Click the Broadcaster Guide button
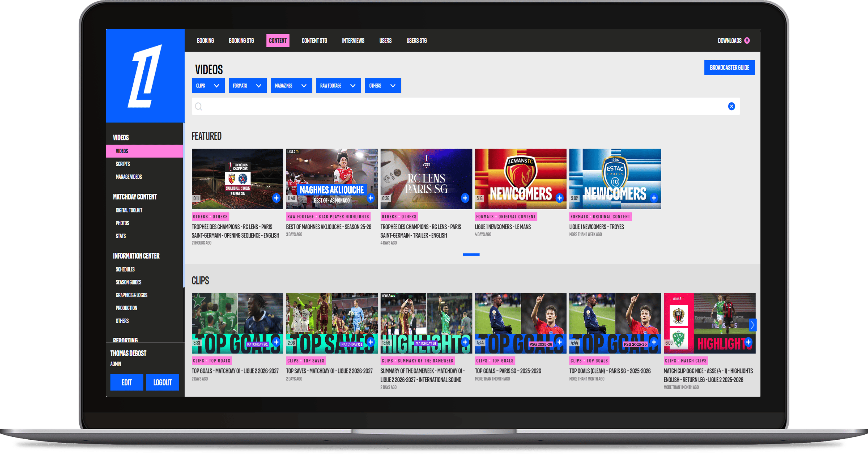 729,67
